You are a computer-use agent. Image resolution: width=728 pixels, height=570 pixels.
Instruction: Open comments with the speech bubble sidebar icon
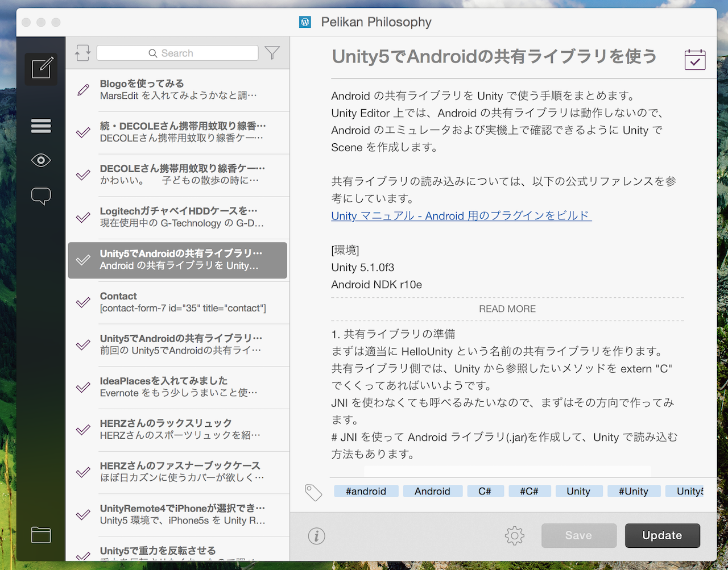tap(41, 197)
